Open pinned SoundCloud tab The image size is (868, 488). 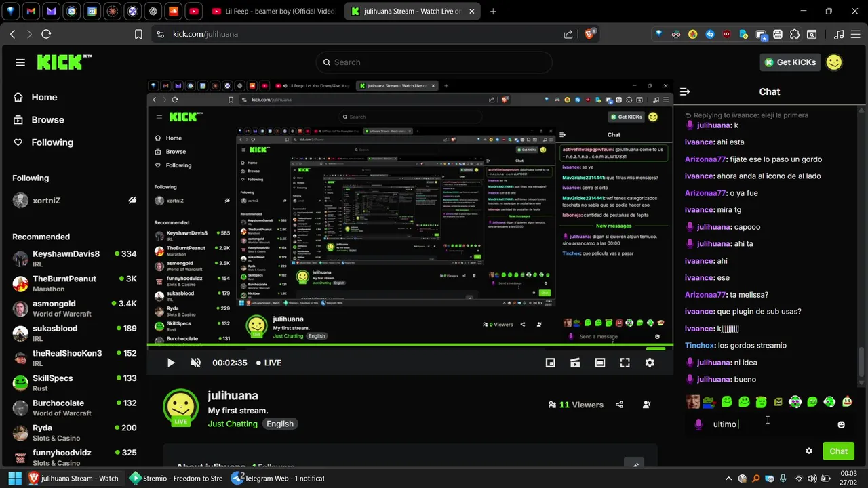(x=174, y=12)
